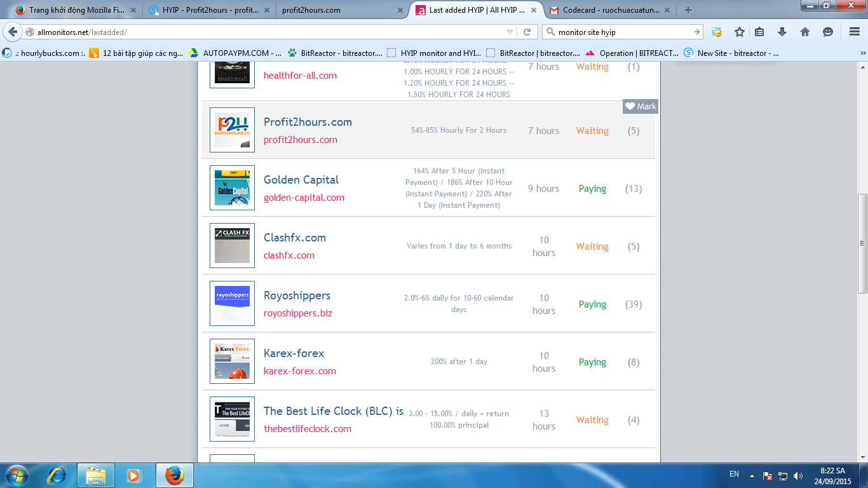This screenshot has height=488, width=868.
Task: Go to the Firefox home page icon
Action: coord(805,32)
